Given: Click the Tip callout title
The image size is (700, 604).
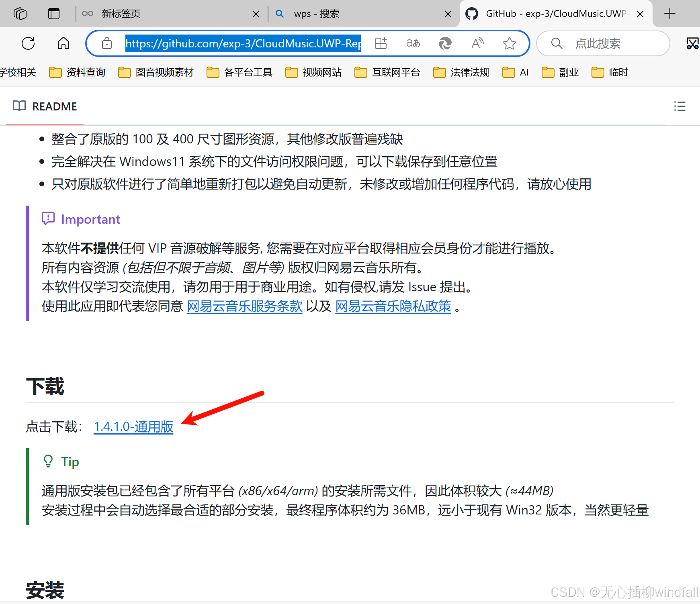Looking at the screenshot, I should (x=70, y=462).
